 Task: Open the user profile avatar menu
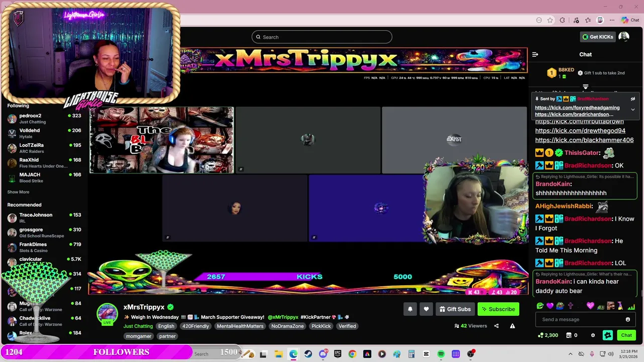[624, 37]
